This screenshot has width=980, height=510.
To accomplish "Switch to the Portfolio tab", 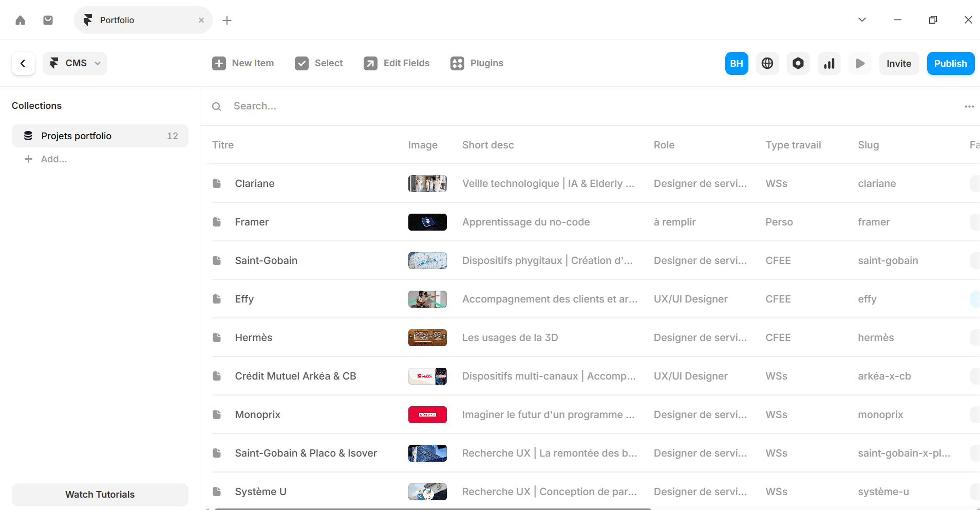I will pyautogui.click(x=143, y=20).
